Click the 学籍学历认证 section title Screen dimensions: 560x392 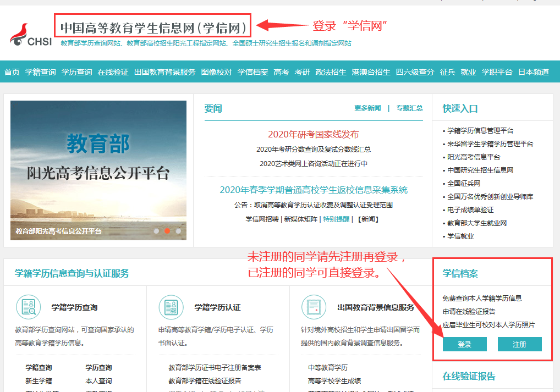217,307
